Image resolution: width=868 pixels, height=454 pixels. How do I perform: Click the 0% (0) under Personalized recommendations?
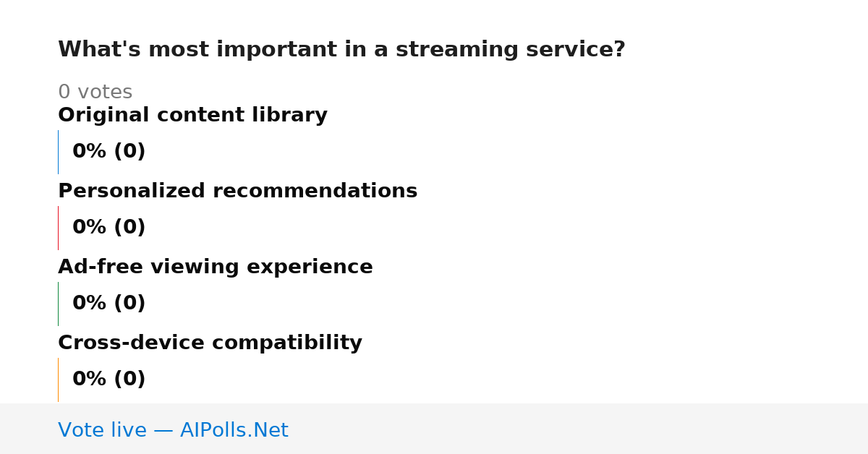[x=109, y=228]
